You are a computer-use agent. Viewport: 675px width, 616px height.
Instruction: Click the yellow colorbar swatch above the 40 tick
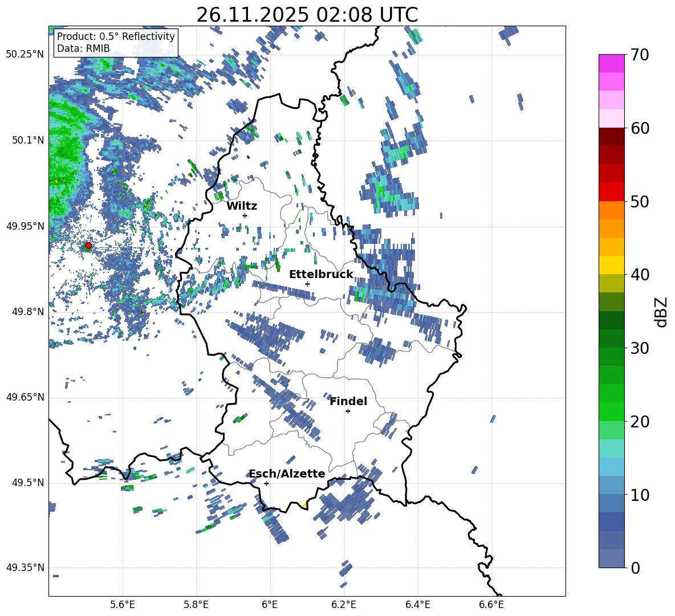coord(611,265)
